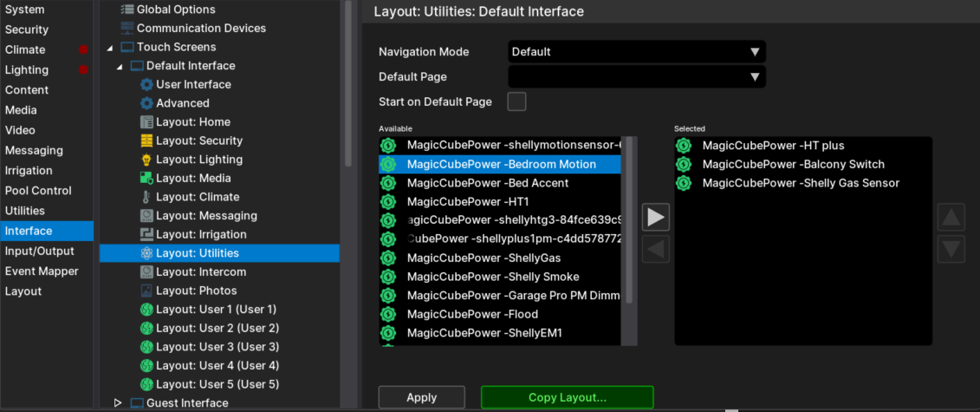Image resolution: width=980 pixels, height=412 pixels.
Task: Click the Layout: Security icon
Action: (x=146, y=141)
